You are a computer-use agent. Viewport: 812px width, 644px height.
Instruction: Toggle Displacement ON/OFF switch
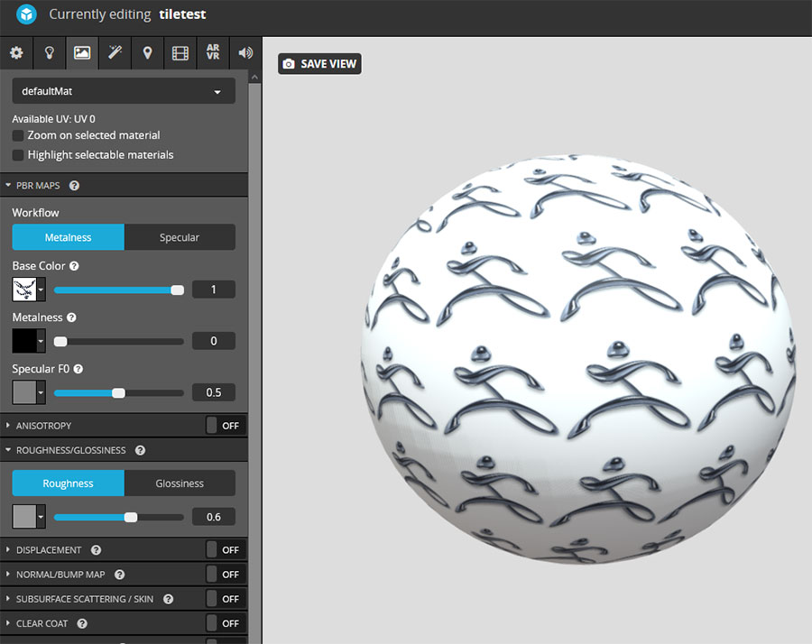pyautogui.click(x=226, y=550)
